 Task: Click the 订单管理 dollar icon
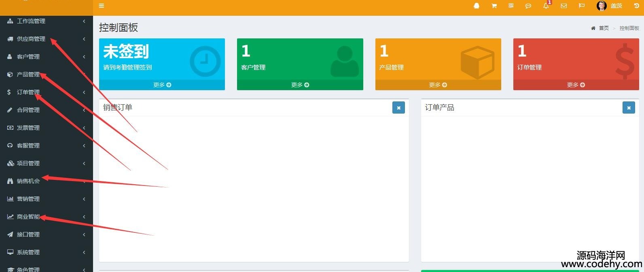[x=9, y=92]
